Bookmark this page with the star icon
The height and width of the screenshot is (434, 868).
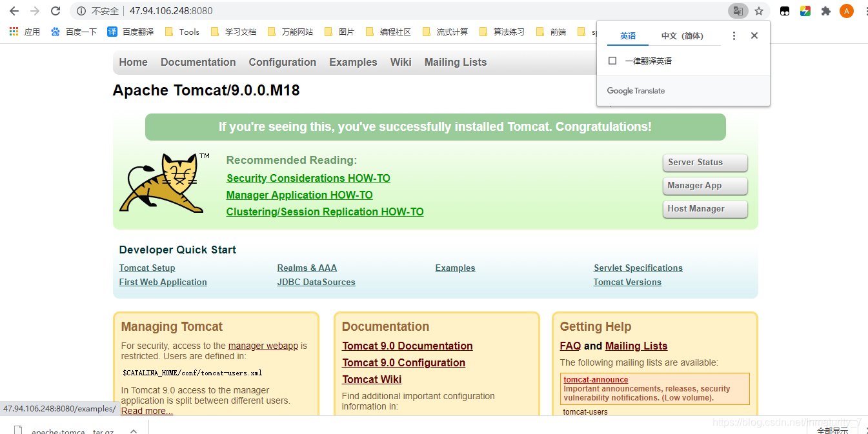(759, 11)
